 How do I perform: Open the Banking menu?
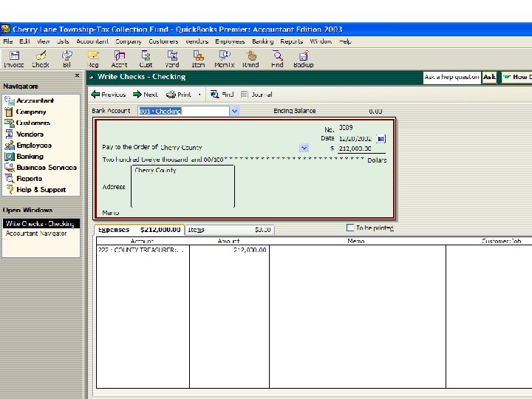tap(262, 41)
